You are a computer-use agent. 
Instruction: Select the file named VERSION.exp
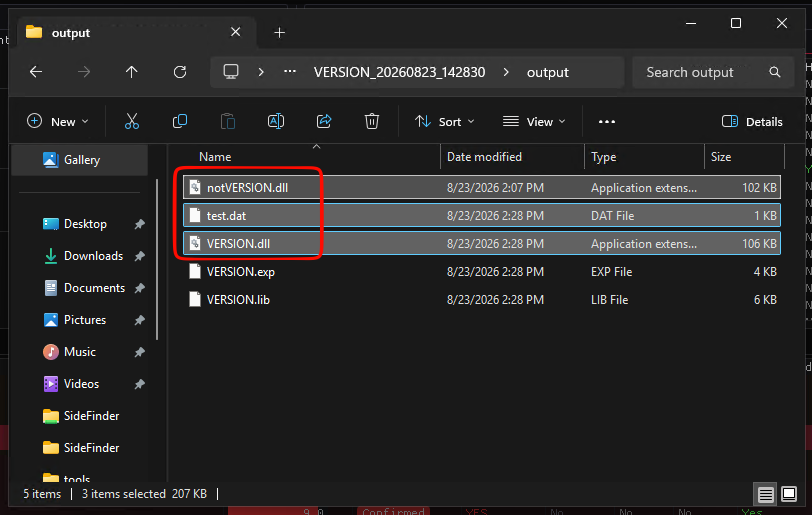[x=241, y=271]
